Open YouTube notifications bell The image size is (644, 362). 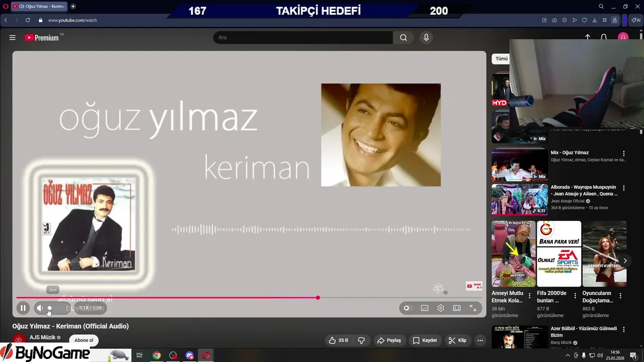click(604, 38)
